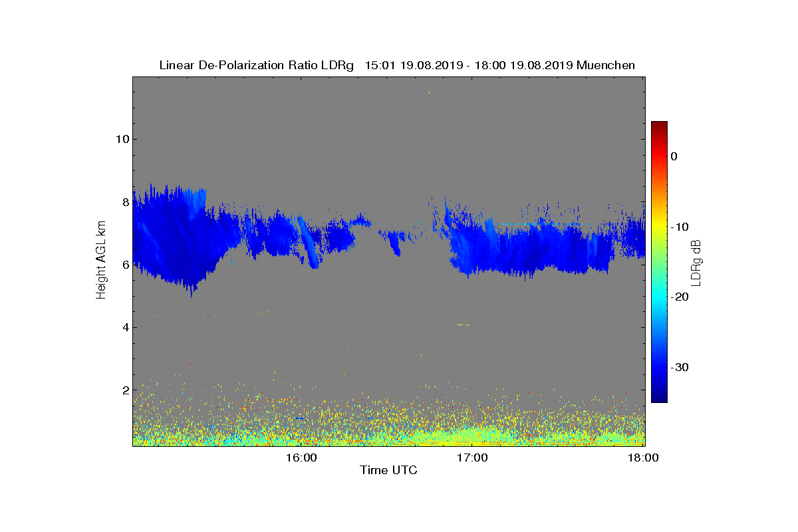Click the 16:00 time tick label
The width and height of the screenshot is (798, 532).
coord(301,458)
